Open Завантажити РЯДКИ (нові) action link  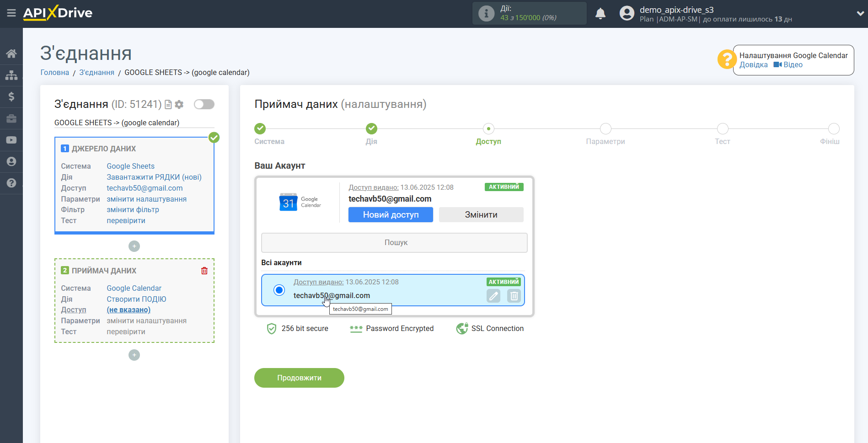154,177
